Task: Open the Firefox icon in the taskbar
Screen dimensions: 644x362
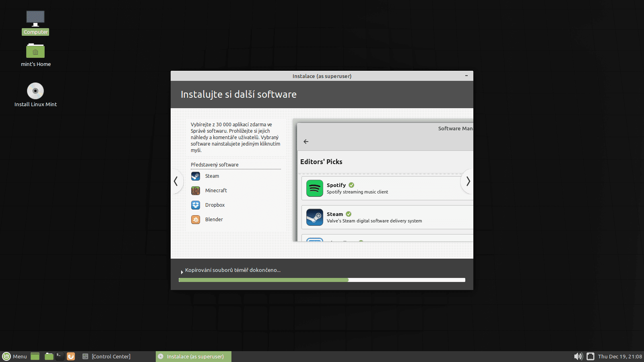Action: [x=71, y=356]
